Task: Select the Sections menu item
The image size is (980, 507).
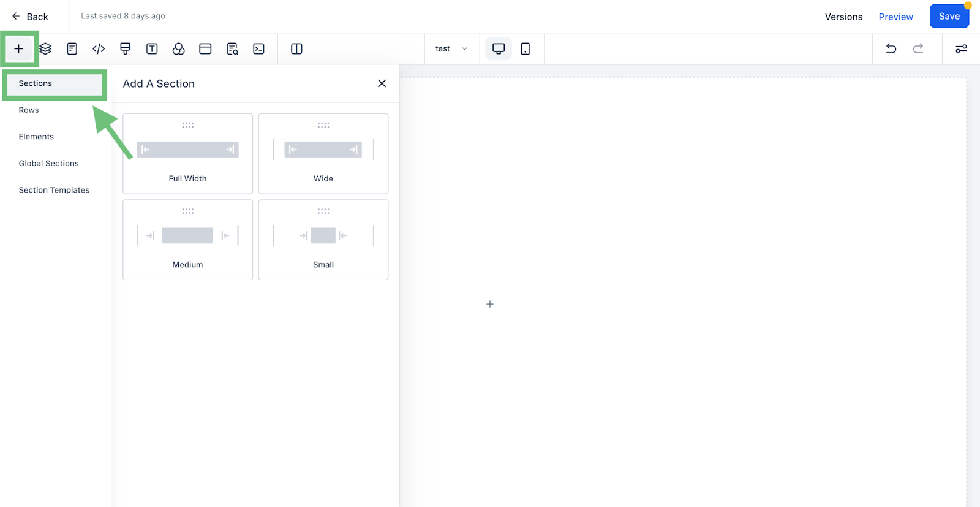Action: [x=55, y=84]
